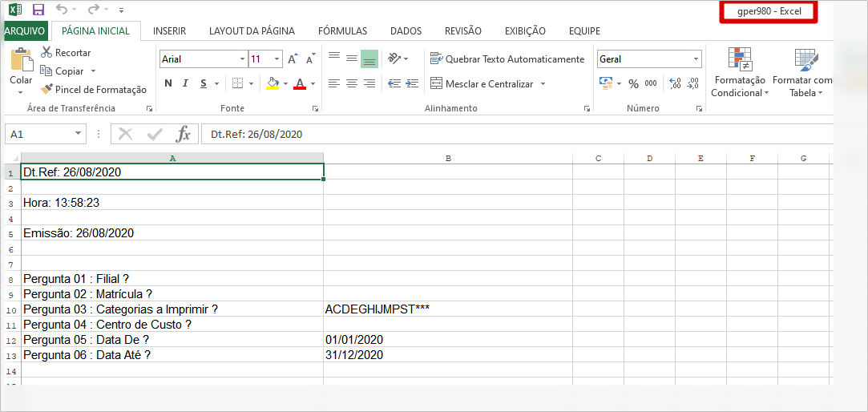Viewport: 868px width, 412px height.
Task: Switch to INSERIR tab
Action: pos(169,31)
